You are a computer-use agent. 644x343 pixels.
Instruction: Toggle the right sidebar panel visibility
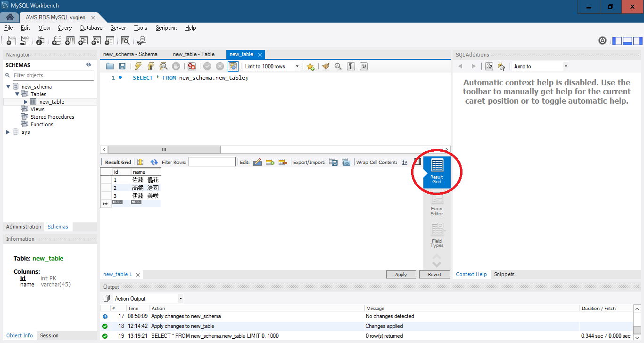(x=637, y=41)
